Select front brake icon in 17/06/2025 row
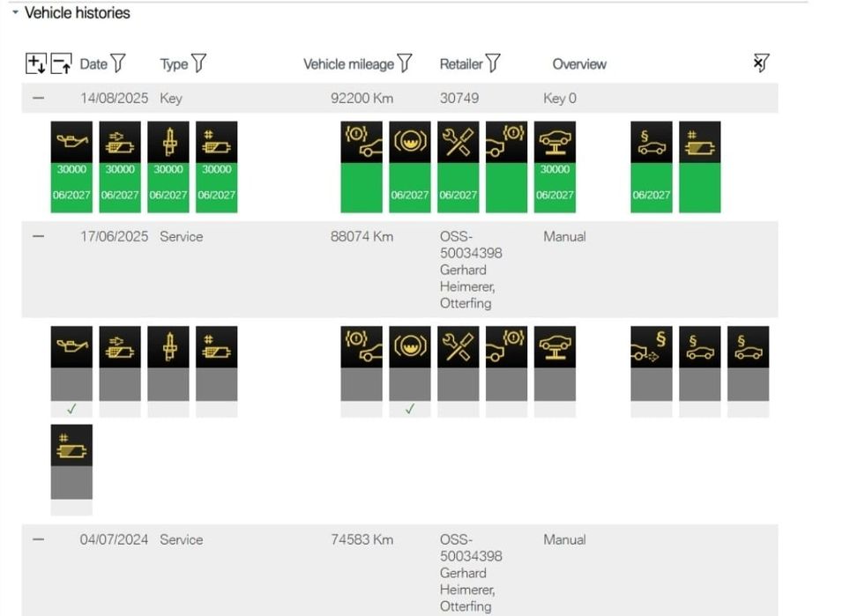Image resolution: width=850 pixels, height=616 pixels. click(362, 346)
